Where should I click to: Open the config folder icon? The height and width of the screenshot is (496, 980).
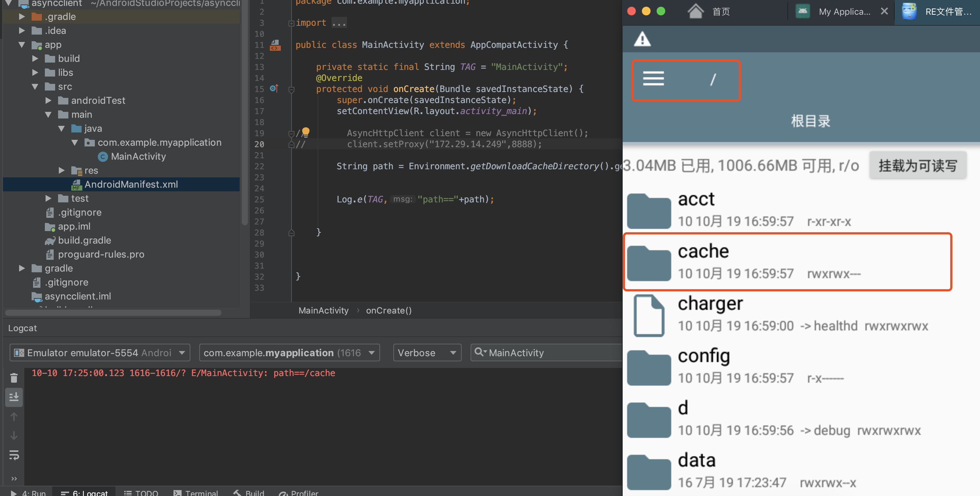click(649, 368)
